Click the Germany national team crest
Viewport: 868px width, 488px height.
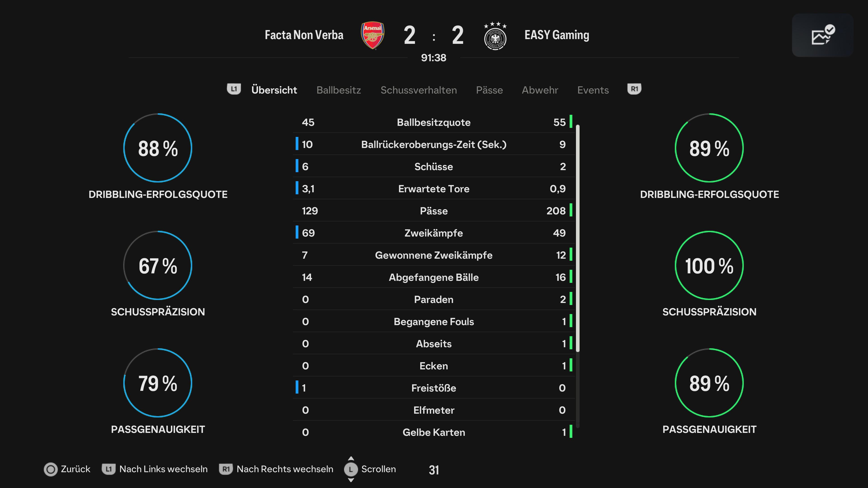coord(495,36)
